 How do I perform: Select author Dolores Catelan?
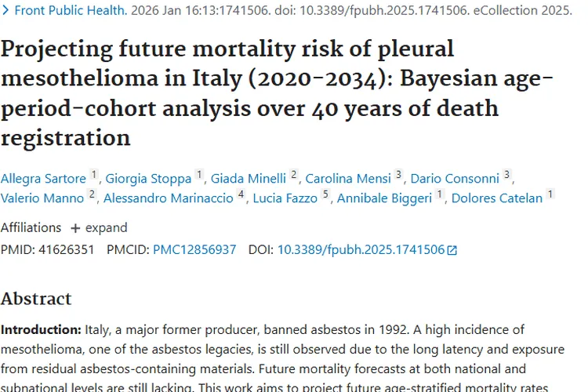point(497,198)
